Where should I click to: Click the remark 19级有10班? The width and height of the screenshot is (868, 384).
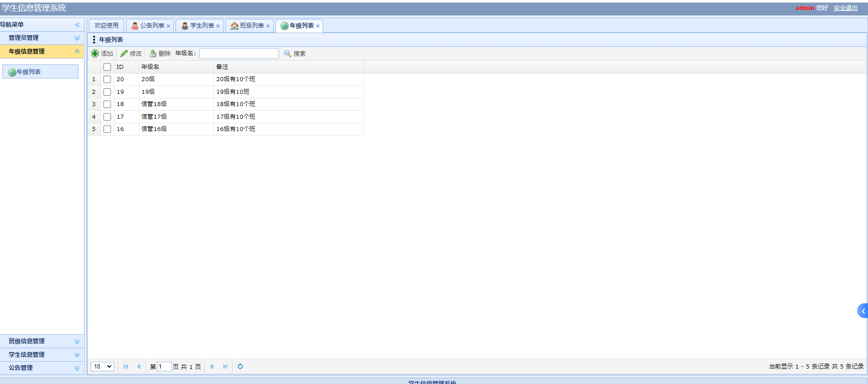tap(233, 92)
